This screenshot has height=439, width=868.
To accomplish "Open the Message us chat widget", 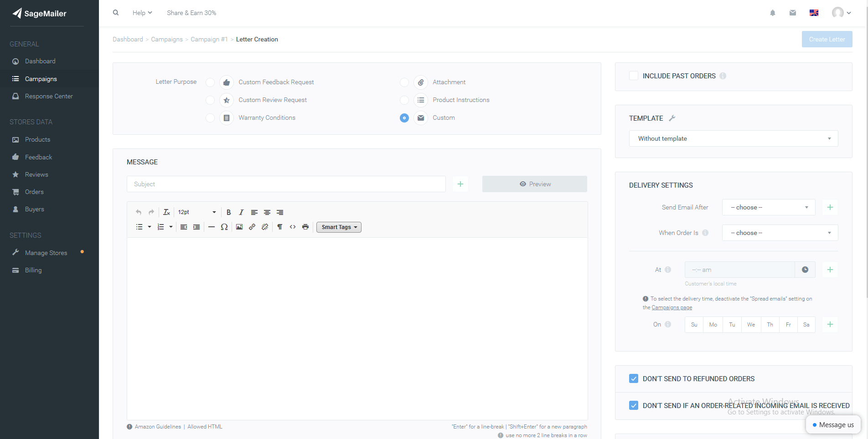I will [833, 425].
